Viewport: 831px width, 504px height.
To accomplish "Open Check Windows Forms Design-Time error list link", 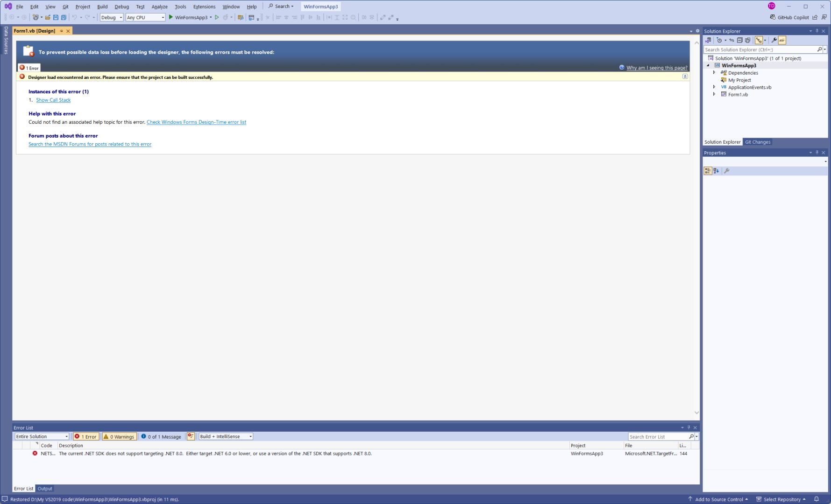I will pos(196,122).
